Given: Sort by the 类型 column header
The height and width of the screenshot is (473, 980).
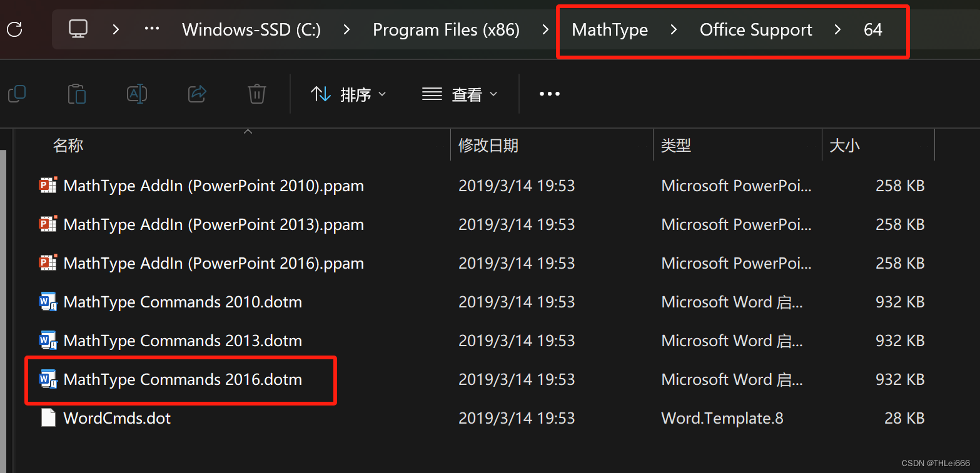Looking at the screenshot, I should click(676, 146).
